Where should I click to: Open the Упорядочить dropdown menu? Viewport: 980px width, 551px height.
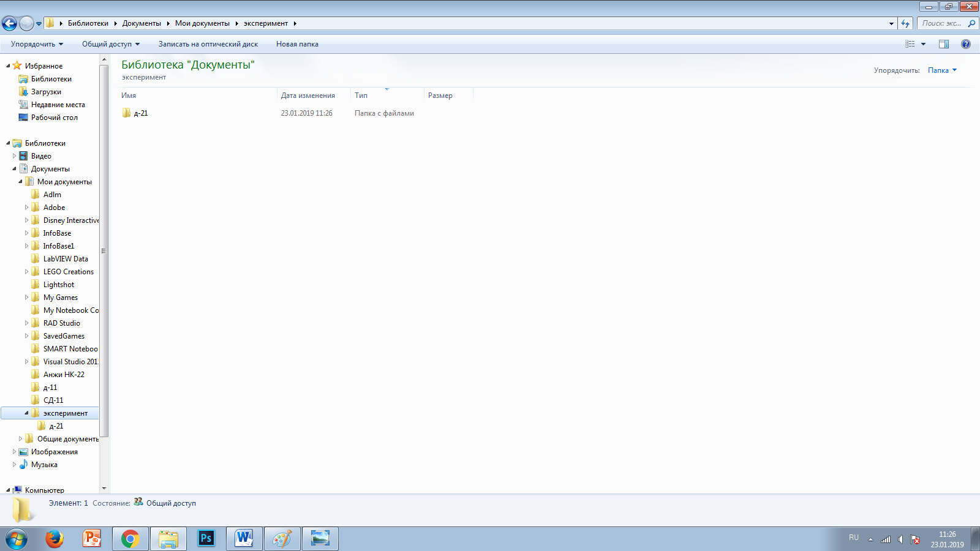tap(37, 44)
